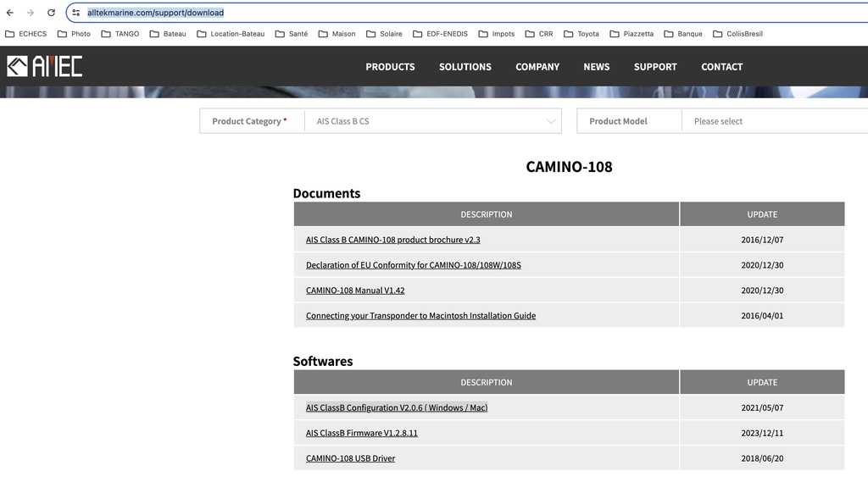The image size is (868, 482).
Task: Click the CAMINO-108 heading
Action: click(x=569, y=167)
